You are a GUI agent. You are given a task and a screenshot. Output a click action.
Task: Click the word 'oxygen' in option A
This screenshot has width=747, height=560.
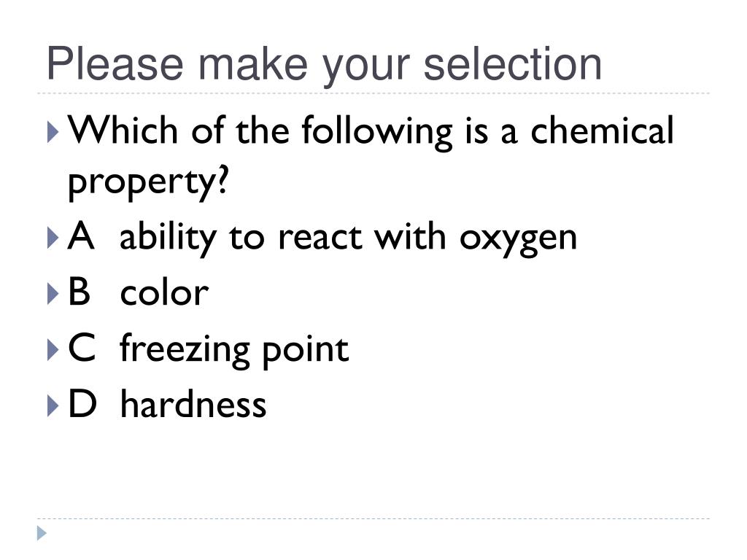coord(519,241)
